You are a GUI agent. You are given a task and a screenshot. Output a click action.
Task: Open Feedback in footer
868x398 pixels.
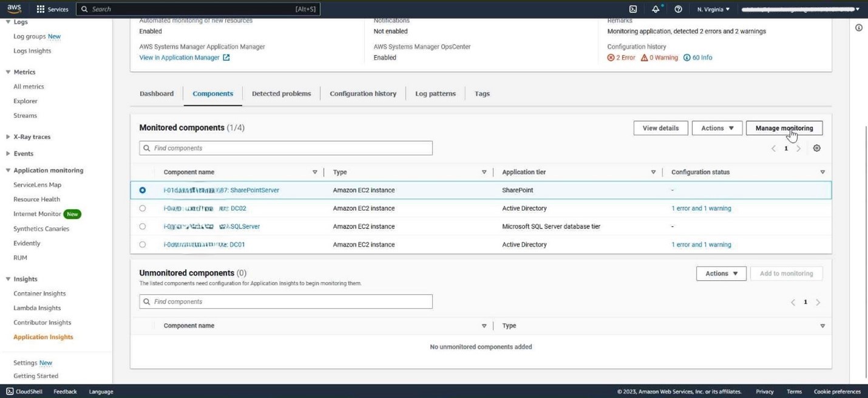pyautogui.click(x=65, y=392)
